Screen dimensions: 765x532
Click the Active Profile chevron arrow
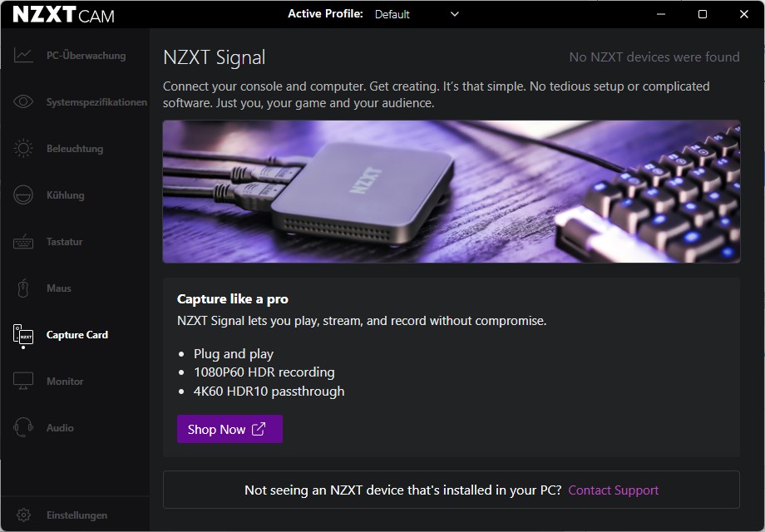[x=454, y=14]
